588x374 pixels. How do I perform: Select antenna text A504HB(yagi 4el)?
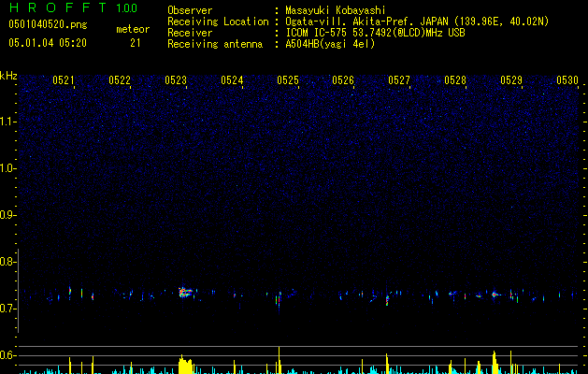tap(330, 44)
